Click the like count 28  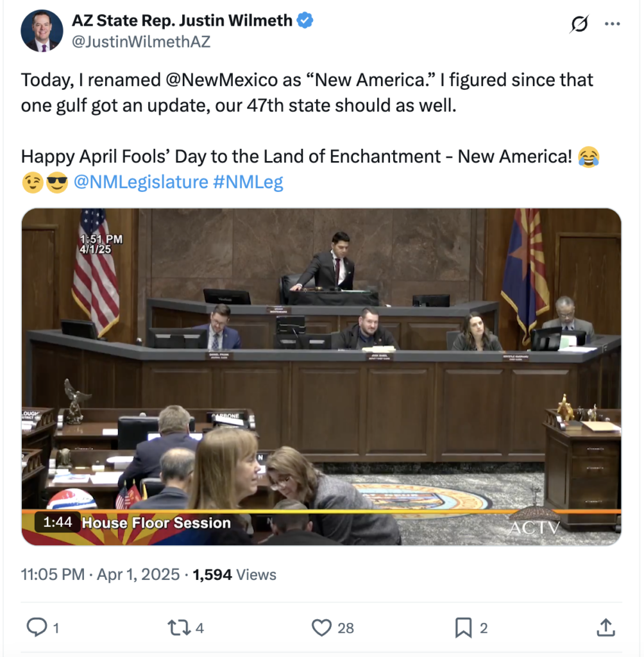click(x=346, y=628)
